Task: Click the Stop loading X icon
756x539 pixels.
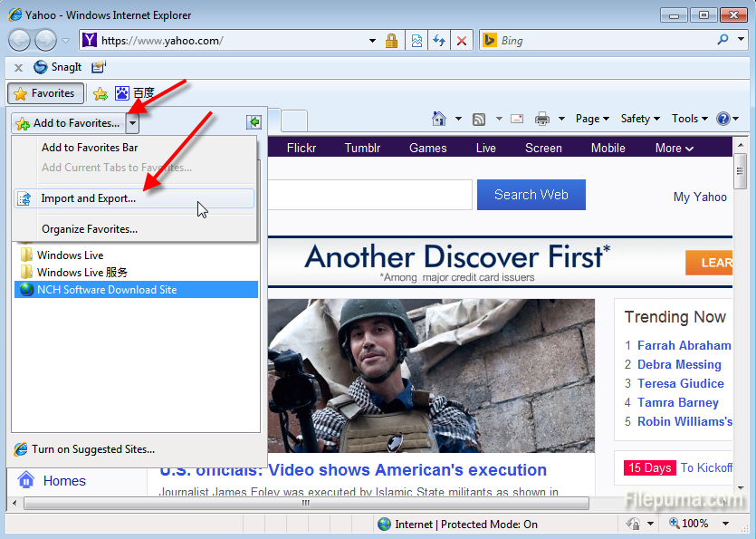Action: [462, 41]
